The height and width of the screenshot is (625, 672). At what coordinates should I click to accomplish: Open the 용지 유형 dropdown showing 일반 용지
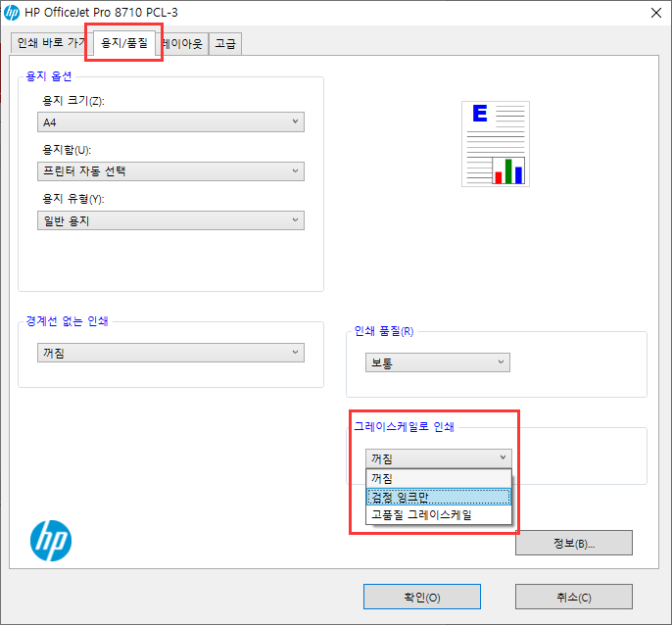click(x=171, y=220)
